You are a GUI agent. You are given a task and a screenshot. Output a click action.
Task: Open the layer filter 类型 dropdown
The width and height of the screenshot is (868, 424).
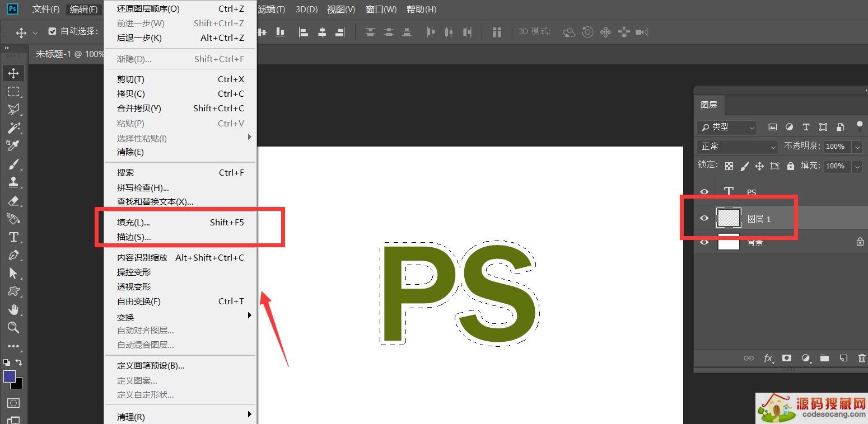pos(726,128)
